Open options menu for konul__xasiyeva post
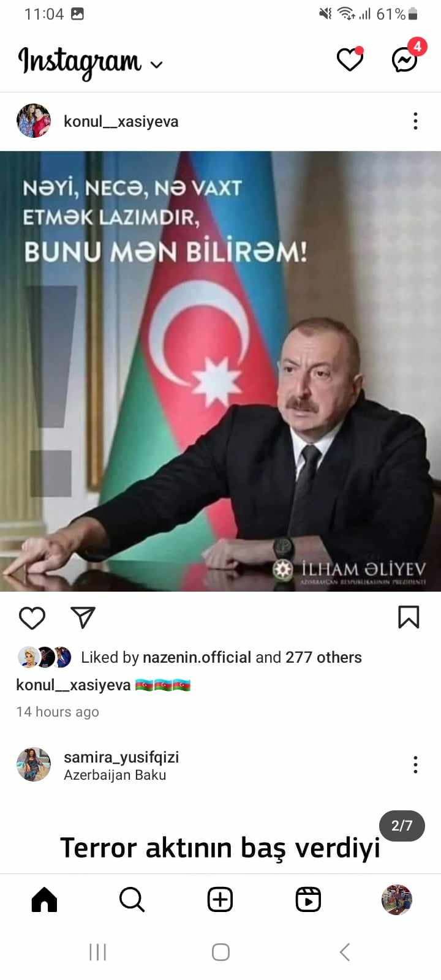Screen dimensions: 441x980 [415, 121]
